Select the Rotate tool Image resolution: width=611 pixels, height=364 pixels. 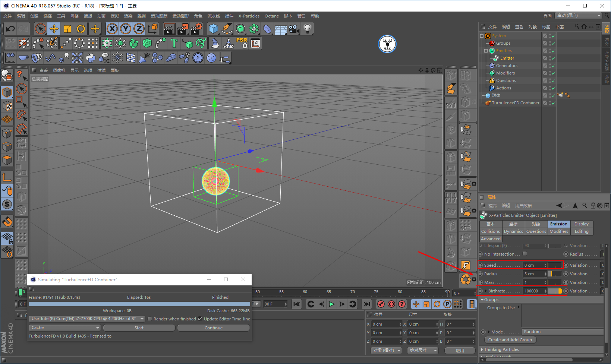click(81, 29)
